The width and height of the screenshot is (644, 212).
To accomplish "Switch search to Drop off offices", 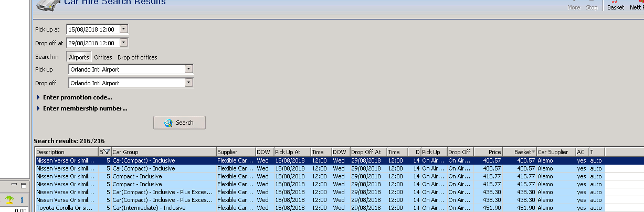I will click(x=137, y=57).
